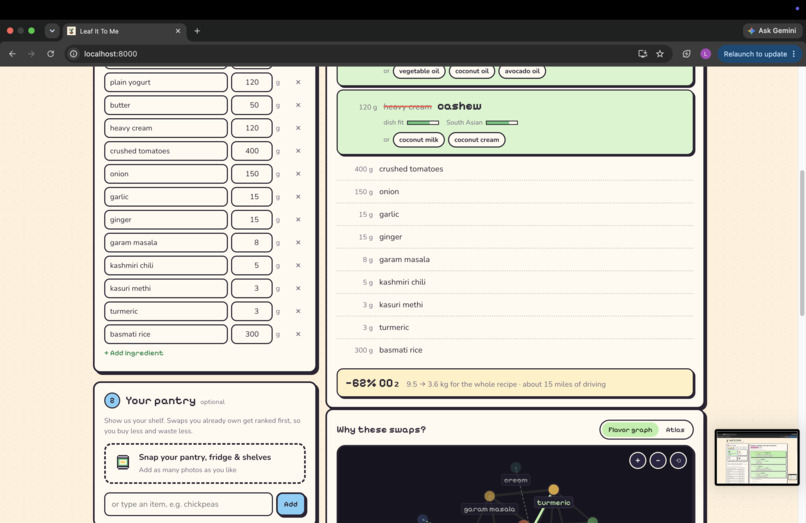Open the install app icon in address bar
The height and width of the screenshot is (523, 806).
click(x=643, y=53)
